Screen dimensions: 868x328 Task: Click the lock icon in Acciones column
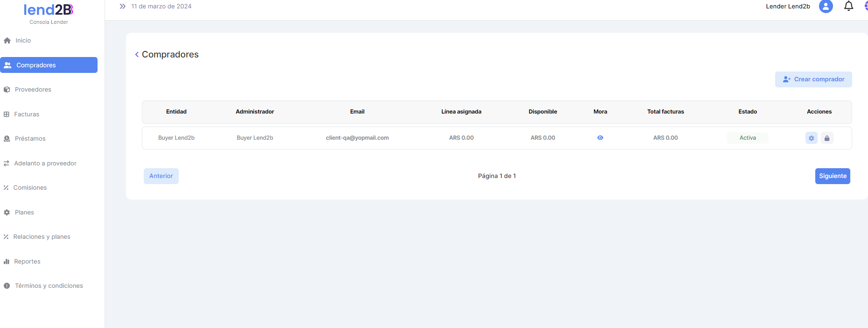[827, 138]
